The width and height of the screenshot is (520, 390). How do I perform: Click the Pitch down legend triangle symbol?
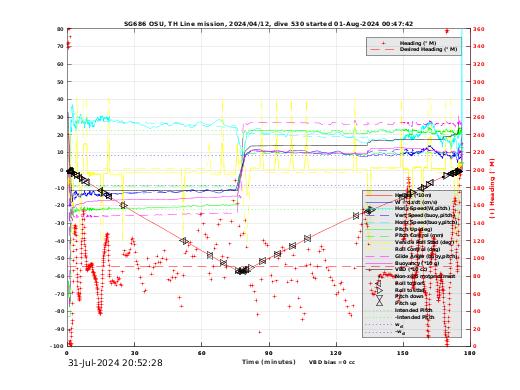point(379,296)
